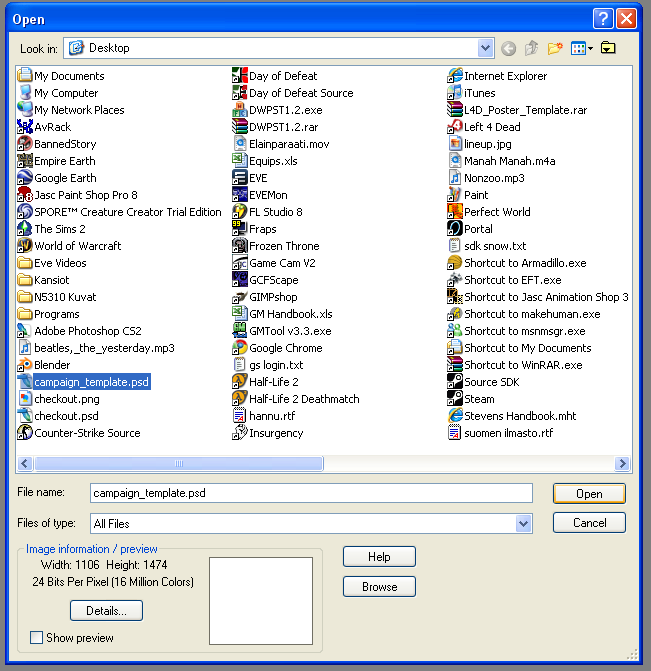The image size is (651, 671).
Task: Select the file checkout.psd
Action: pyautogui.click(x=58, y=416)
